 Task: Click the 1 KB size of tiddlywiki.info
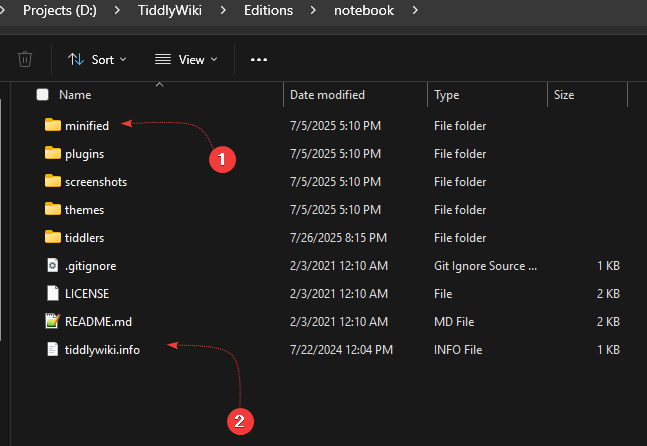608,350
